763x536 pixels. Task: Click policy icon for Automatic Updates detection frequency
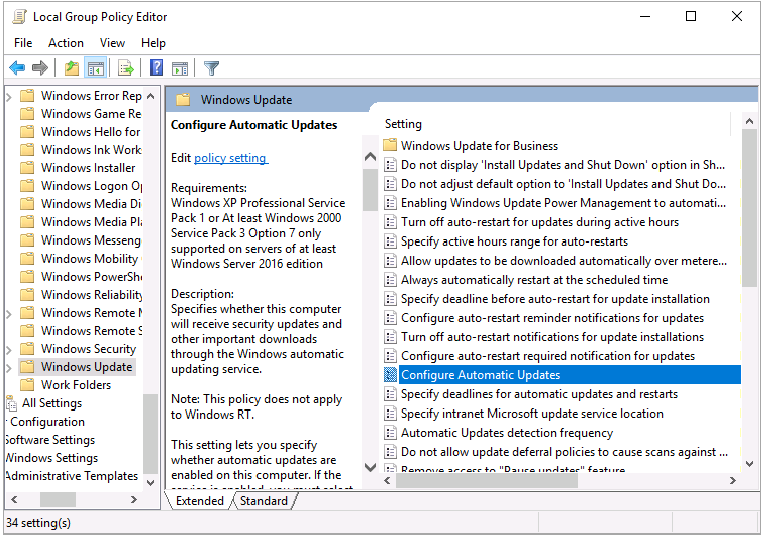point(390,432)
